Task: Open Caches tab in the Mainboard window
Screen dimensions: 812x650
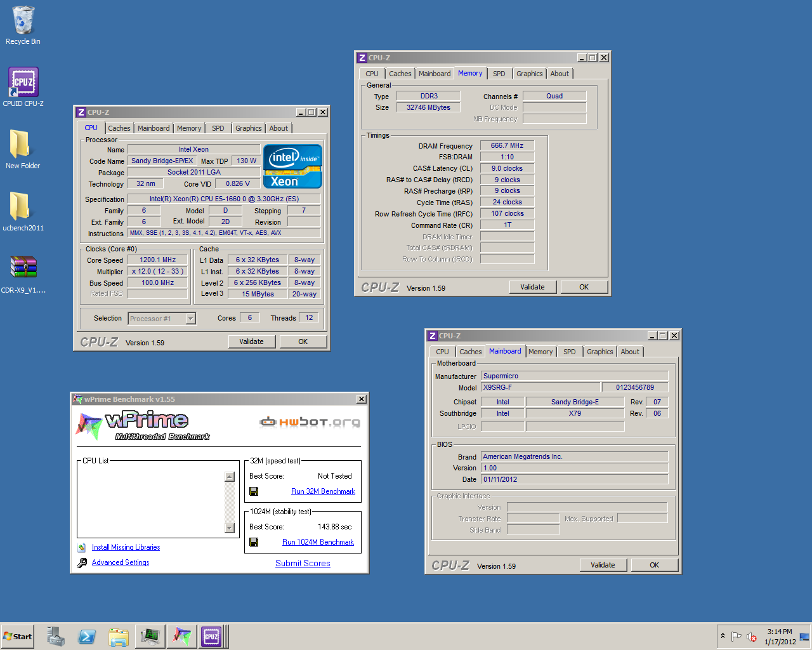Action: (x=471, y=352)
